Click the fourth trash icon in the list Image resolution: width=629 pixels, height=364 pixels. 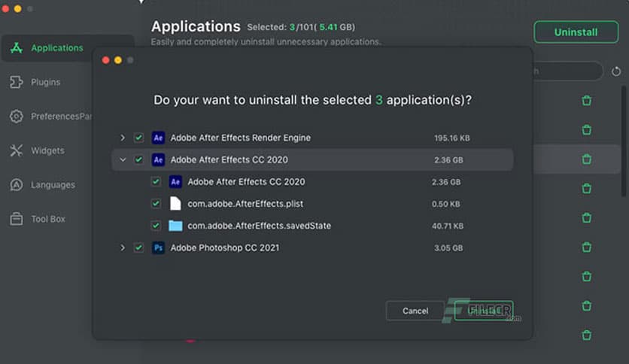pos(586,189)
